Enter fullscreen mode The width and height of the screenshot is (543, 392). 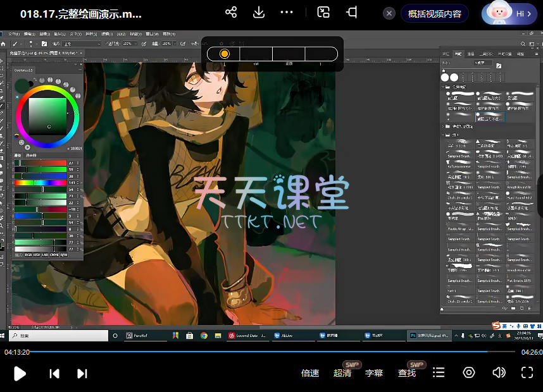click(527, 373)
